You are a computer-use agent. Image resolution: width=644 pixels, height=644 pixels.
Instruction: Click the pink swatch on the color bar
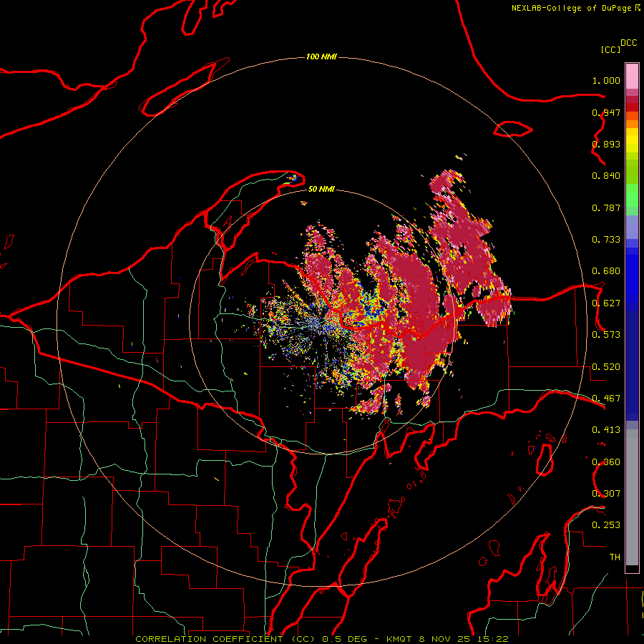pos(632,77)
